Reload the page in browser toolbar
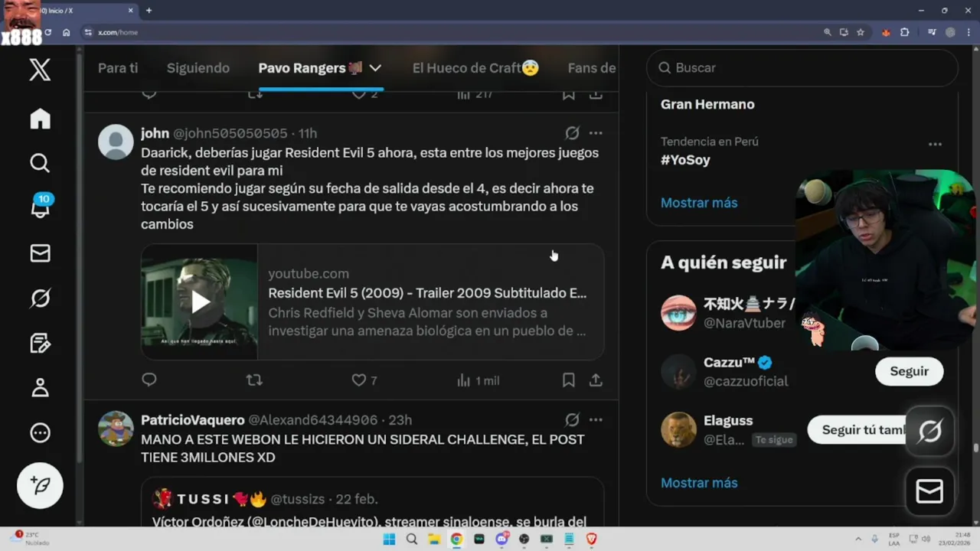Image resolution: width=980 pixels, height=551 pixels. 47,32
